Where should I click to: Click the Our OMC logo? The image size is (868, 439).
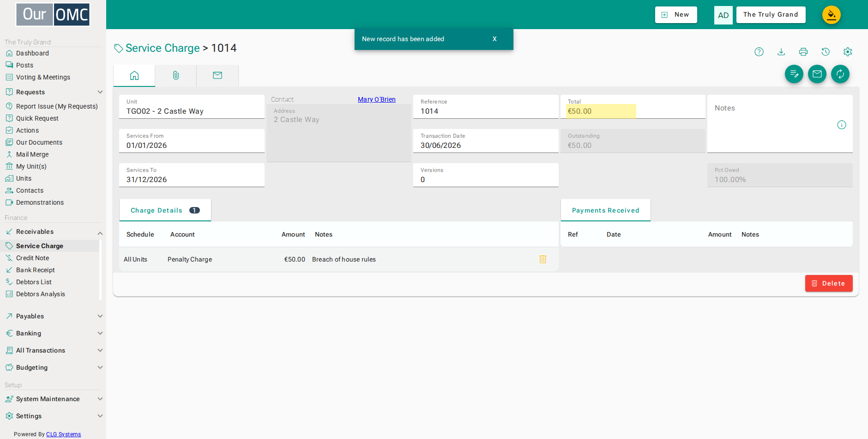(x=53, y=15)
